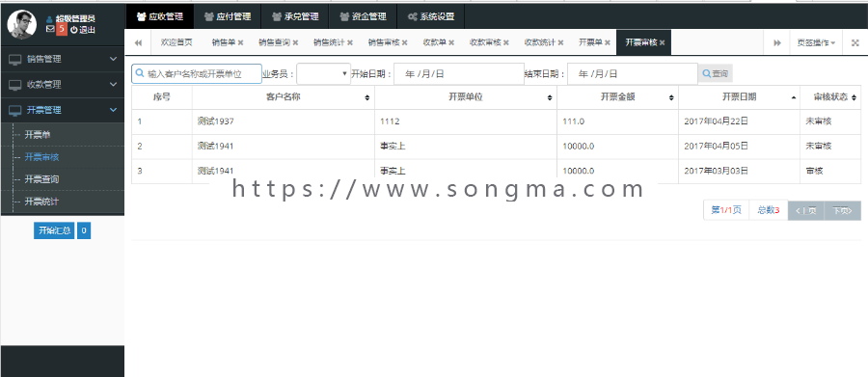Close the 销售单 tab

[240, 42]
